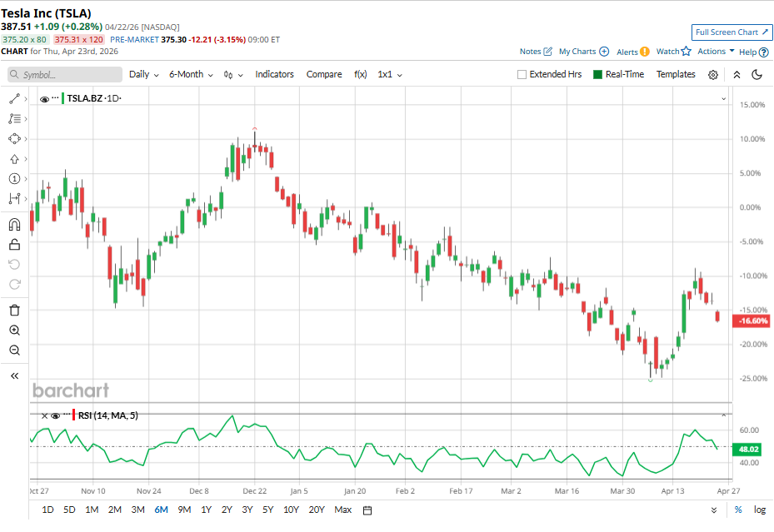Enable the magnet snap tool
Viewport: 774px width, 532px height.
[14, 224]
